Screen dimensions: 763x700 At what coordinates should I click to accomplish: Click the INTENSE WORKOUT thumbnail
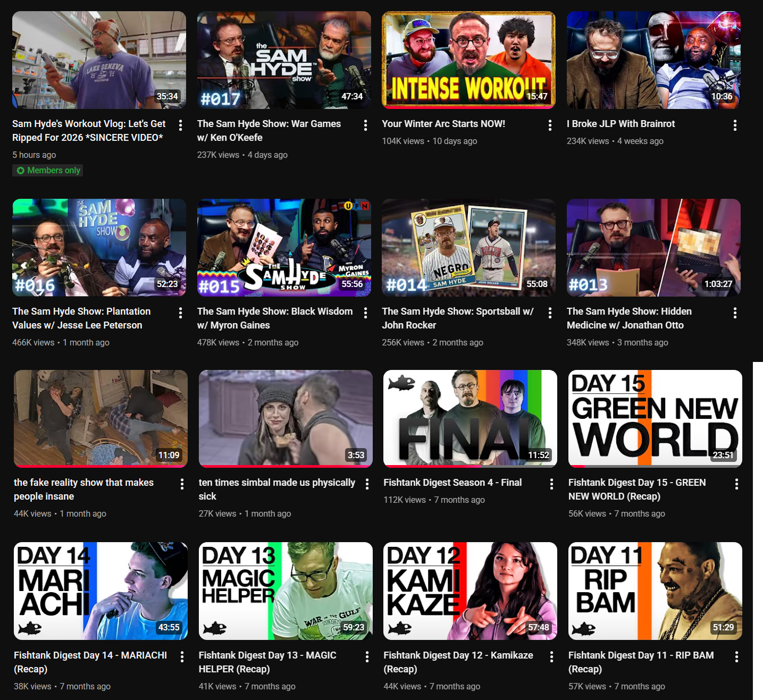point(468,60)
